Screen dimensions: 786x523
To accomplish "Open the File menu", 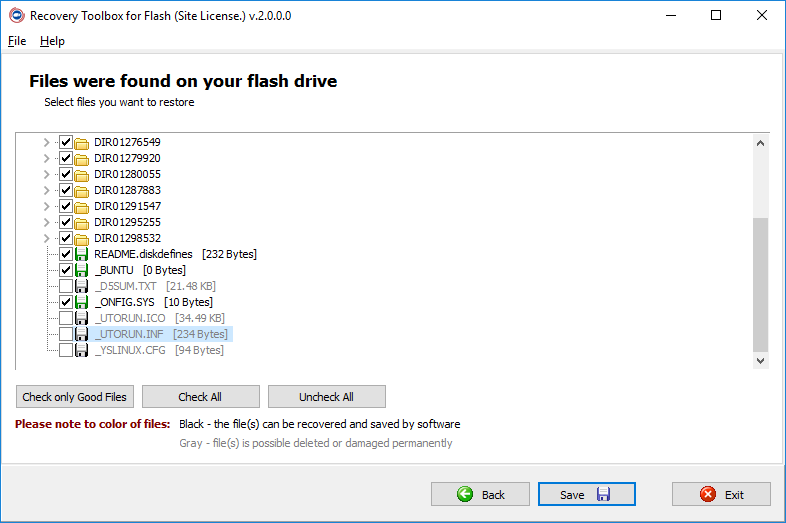I will click(x=17, y=41).
